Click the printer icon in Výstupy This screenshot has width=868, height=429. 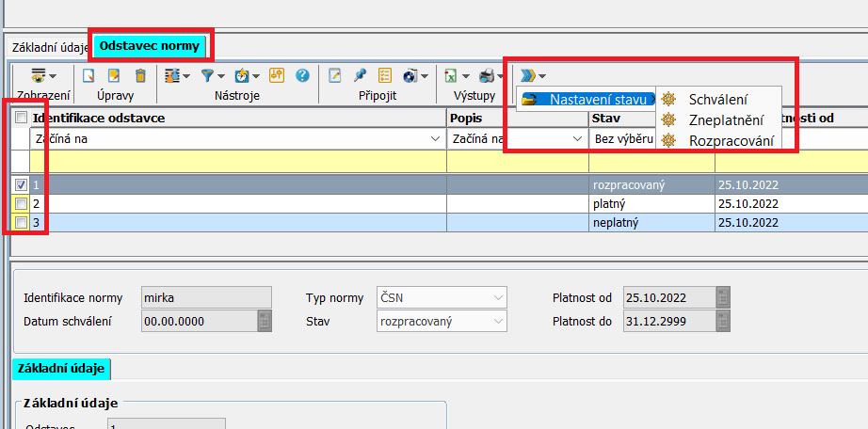pyautogui.click(x=486, y=75)
